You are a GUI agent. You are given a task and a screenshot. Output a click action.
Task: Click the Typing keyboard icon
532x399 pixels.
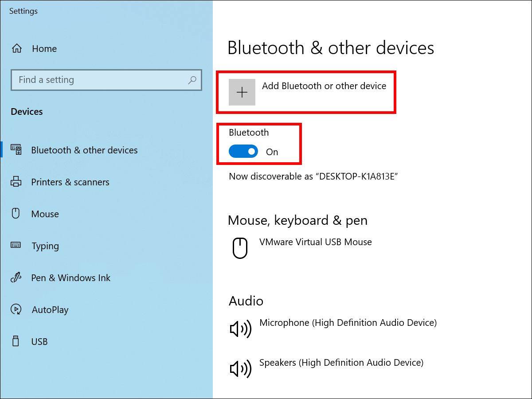[x=16, y=245]
